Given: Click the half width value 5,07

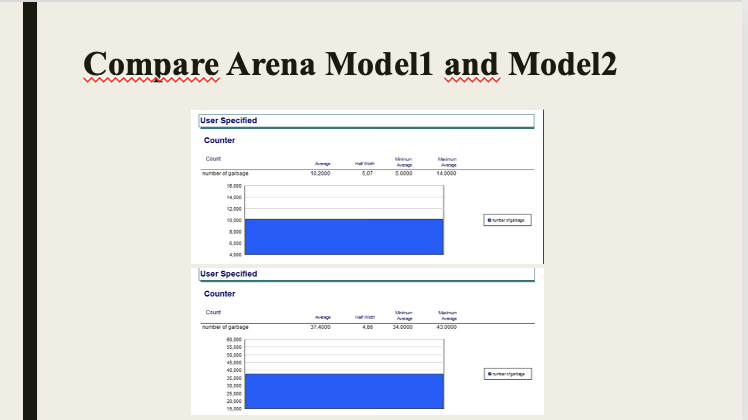Looking at the screenshot, I should point(367,173).
